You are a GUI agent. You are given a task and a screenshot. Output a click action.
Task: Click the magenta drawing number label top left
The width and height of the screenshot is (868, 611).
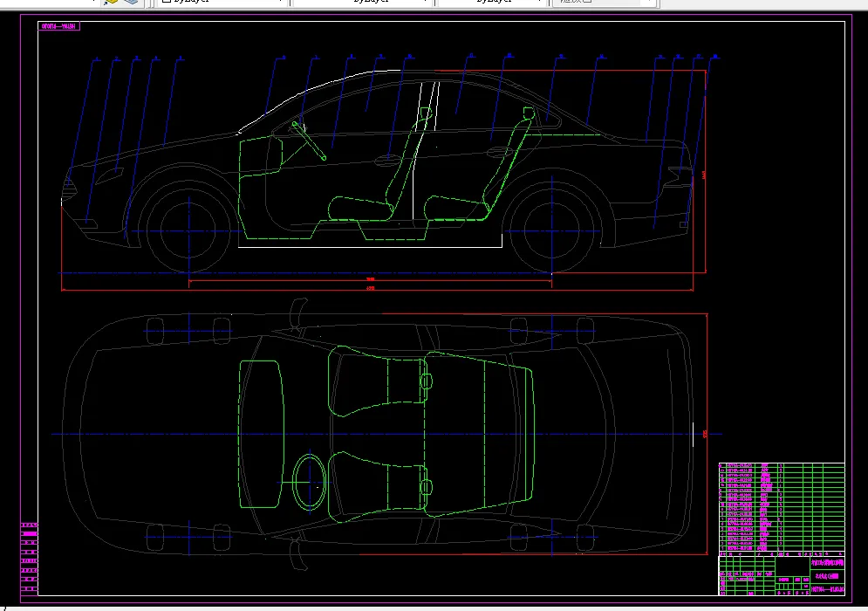58,26
